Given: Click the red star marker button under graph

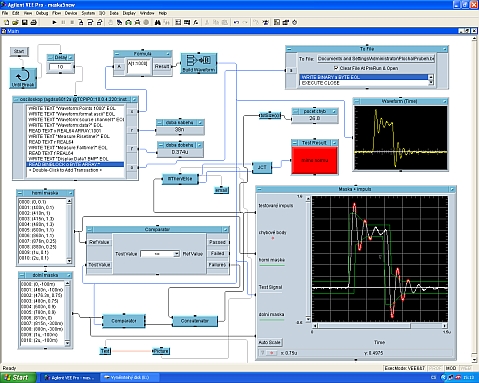Looking at the screenshot, I should (x=272, y=353).
